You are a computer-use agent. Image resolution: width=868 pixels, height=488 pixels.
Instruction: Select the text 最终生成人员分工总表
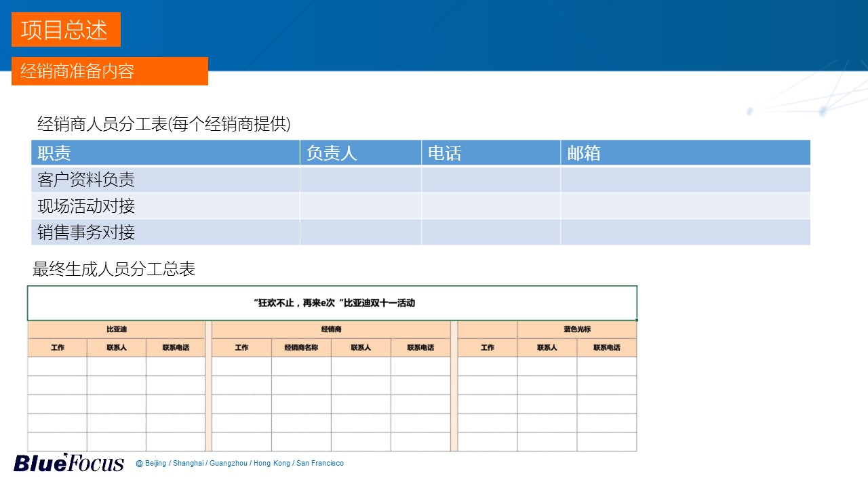coord(114,269)
